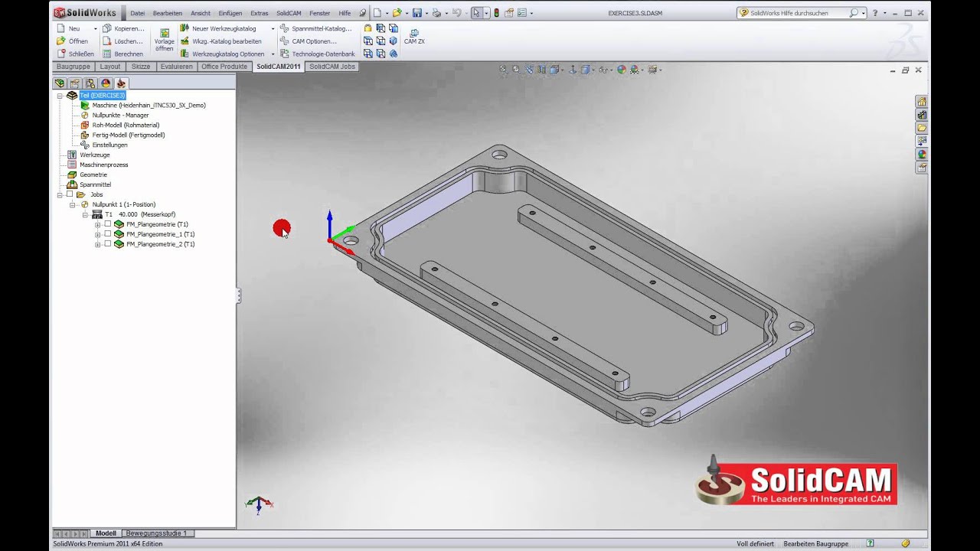The width and height of the screenshot is (980, 551).
Task: Click Technologie-Datenbank button
Action: click(317, 54)
